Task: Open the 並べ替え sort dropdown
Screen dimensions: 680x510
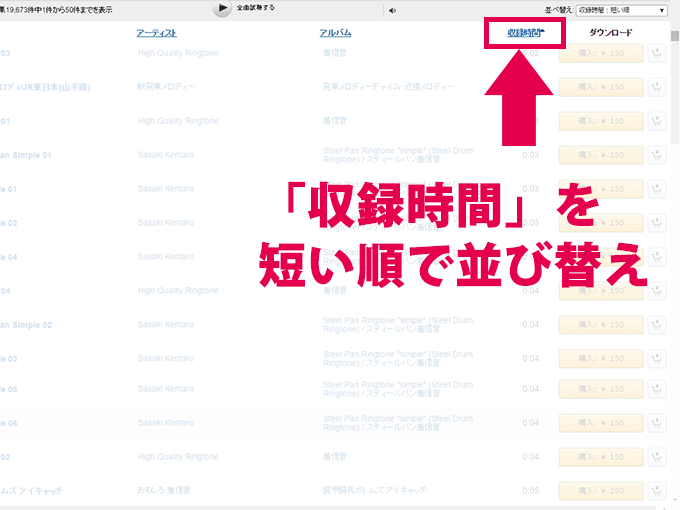Action: (x=620, y=11)
